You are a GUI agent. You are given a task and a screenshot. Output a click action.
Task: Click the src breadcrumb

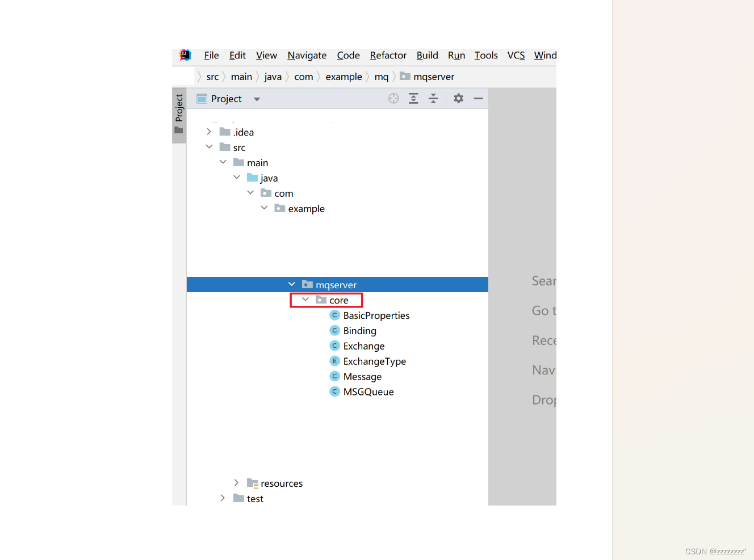pos(212,77)
